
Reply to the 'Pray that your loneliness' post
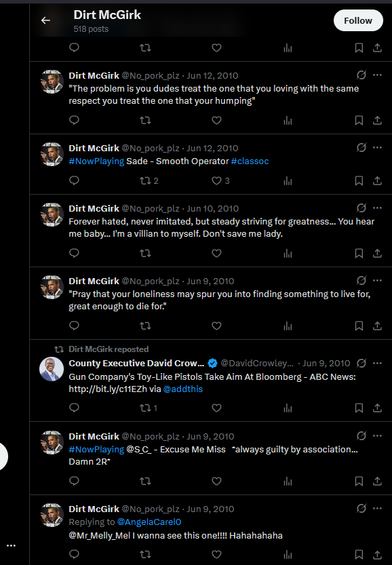[74, 326]
